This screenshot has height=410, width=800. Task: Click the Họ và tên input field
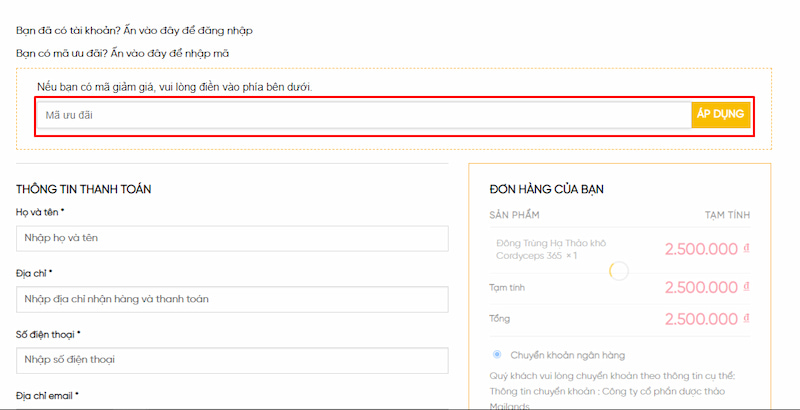pos(232,238)
